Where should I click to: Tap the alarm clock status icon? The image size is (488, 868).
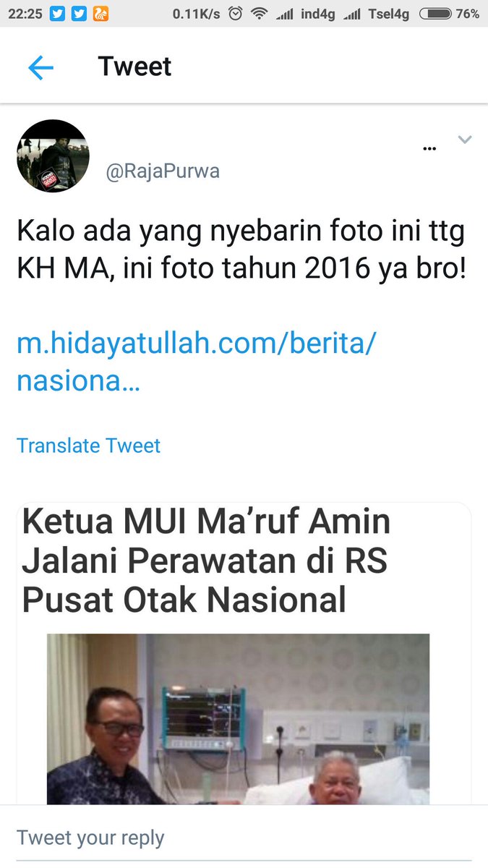click(235, 14)
